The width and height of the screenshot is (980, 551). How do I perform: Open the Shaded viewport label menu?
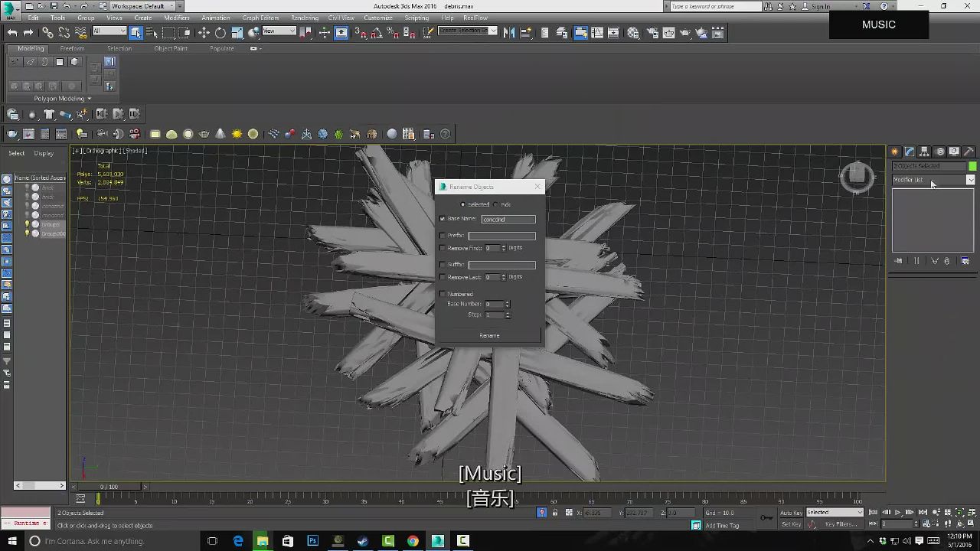[135, 151]
